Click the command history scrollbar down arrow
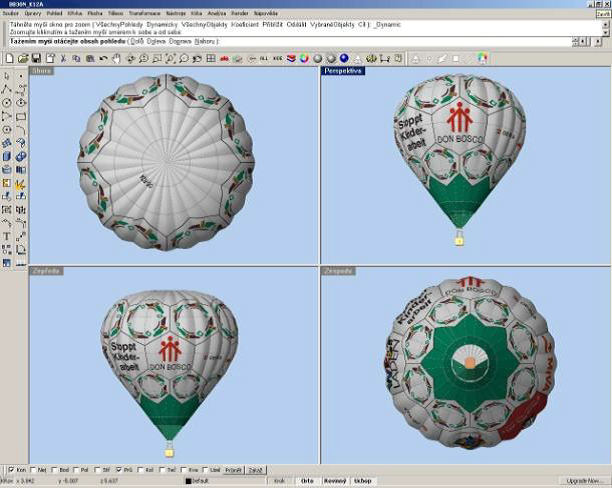 [x=606, y=33]
